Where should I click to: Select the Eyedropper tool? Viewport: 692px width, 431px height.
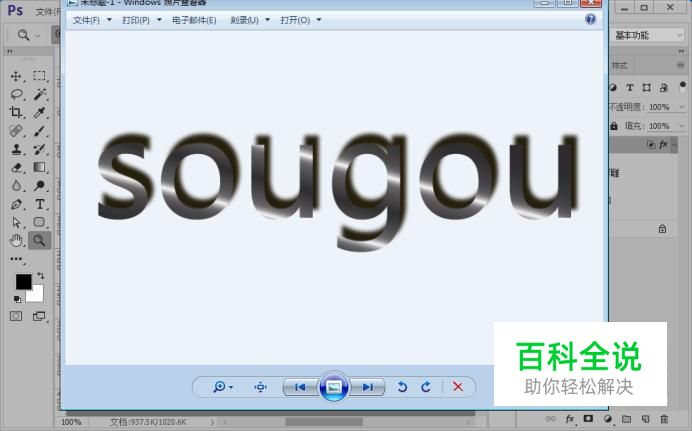click(39, 112)
